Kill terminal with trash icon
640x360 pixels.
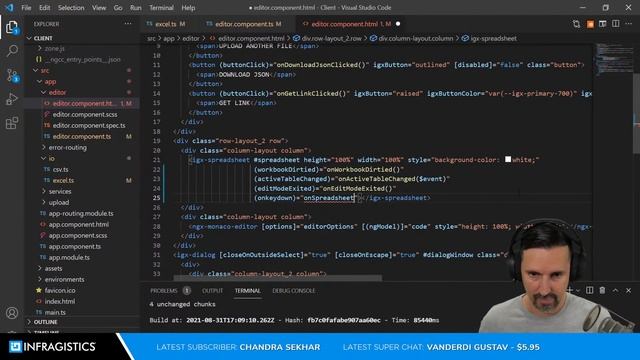coord(602,290)
